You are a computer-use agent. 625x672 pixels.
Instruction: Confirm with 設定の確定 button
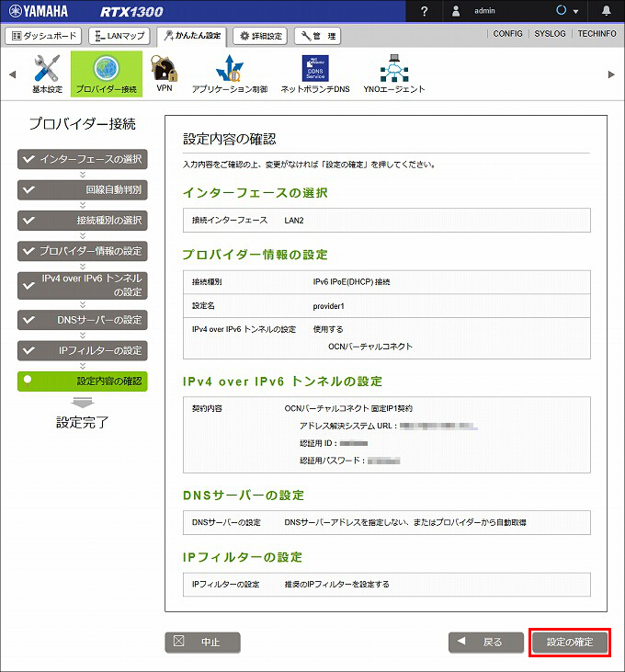click(x=570, y=642)
